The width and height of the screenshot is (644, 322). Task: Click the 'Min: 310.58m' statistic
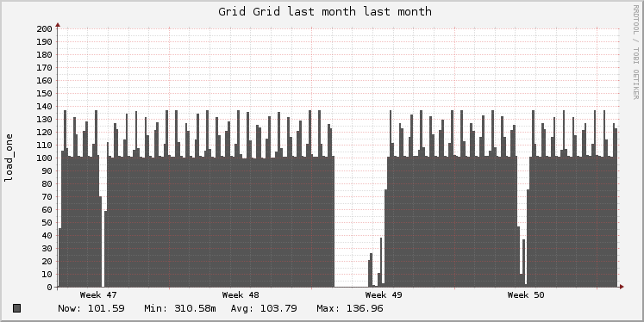(180, 308)
